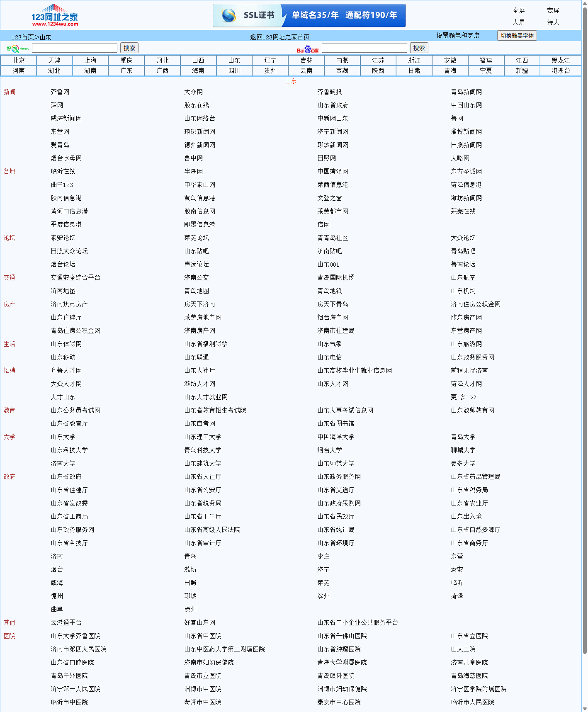This screenshot has height=712, width=588.
Task: Click the 123网址之家 site logo
Action: coord(54,16)
